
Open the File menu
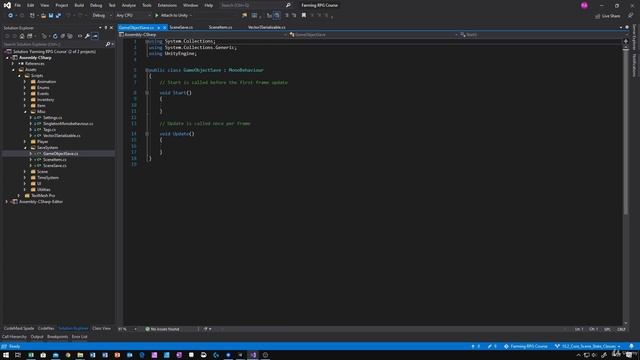pyautogui.click(x=18, y=5)
